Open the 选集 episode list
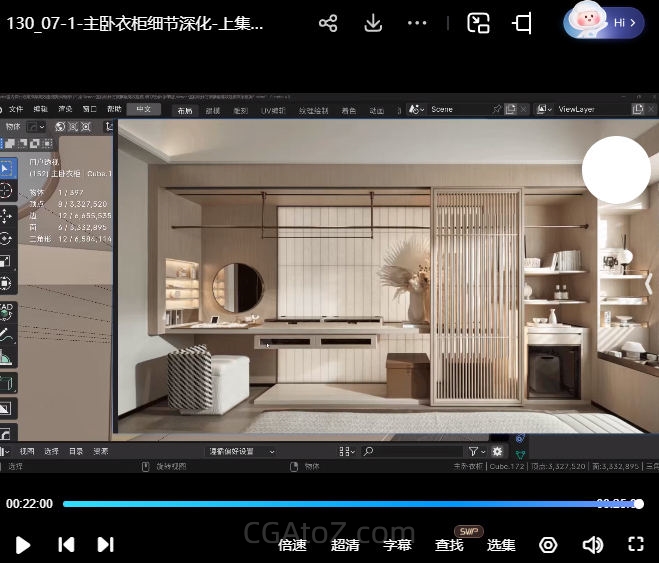659x563 pixels. [x=501, y=545]
